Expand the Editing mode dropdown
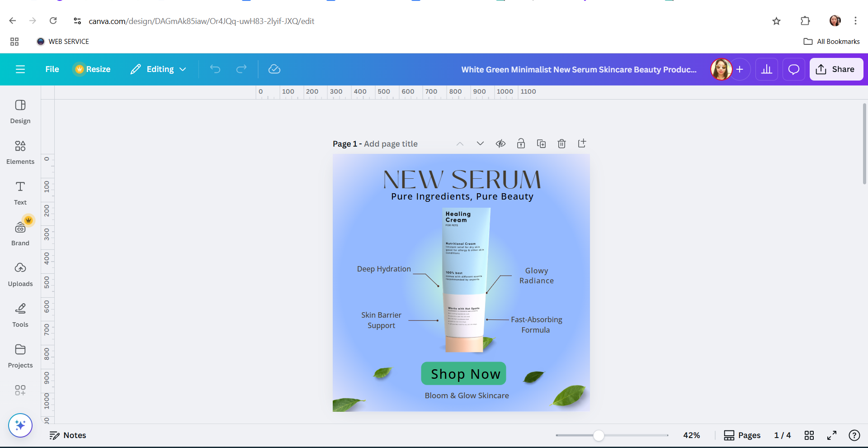 158,69
